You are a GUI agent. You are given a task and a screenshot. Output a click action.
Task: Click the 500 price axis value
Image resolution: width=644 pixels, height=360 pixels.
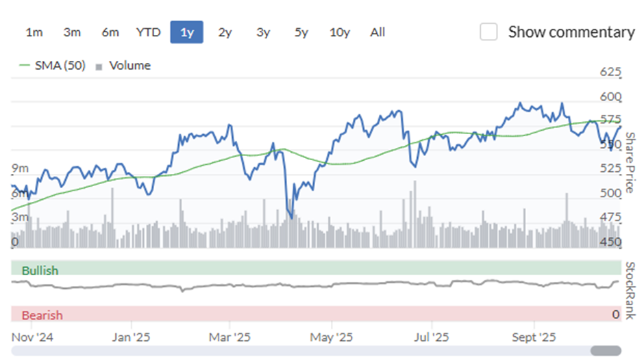[610, 193]
